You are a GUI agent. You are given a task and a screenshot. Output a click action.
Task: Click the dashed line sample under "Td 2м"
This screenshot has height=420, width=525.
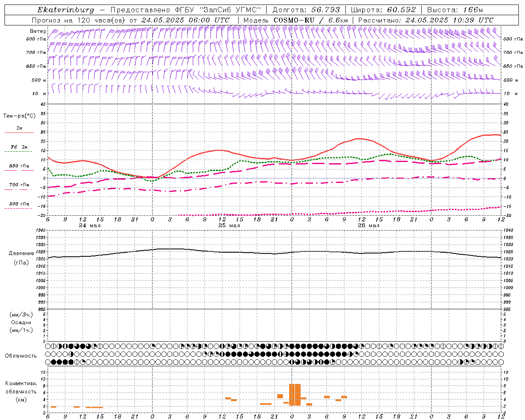18,152
